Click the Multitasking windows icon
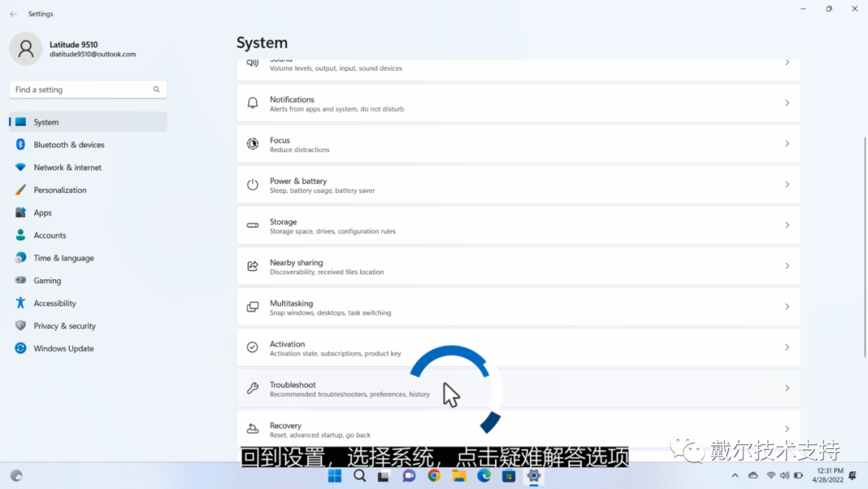Viewport: 868px width, 489px height. 252,306
